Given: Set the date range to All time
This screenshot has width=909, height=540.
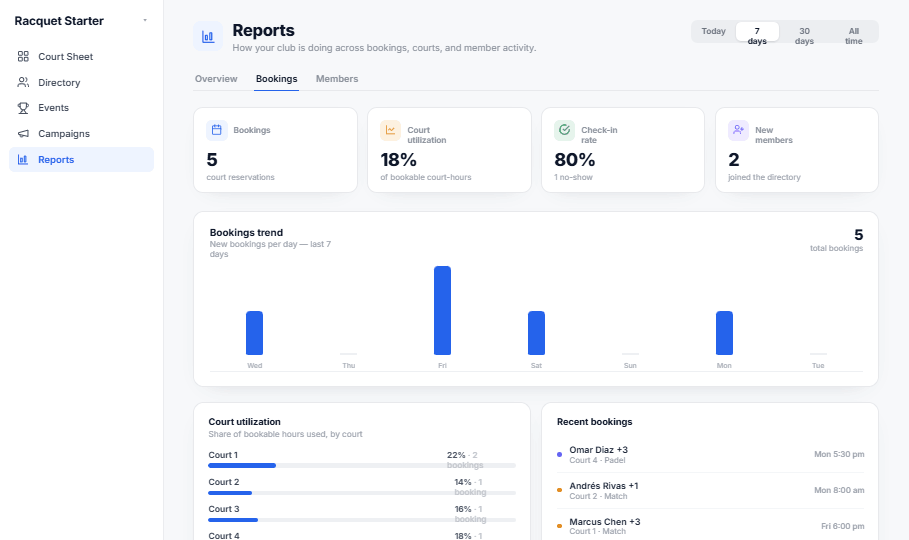Looking at the screenshot, I should (853, 32).
